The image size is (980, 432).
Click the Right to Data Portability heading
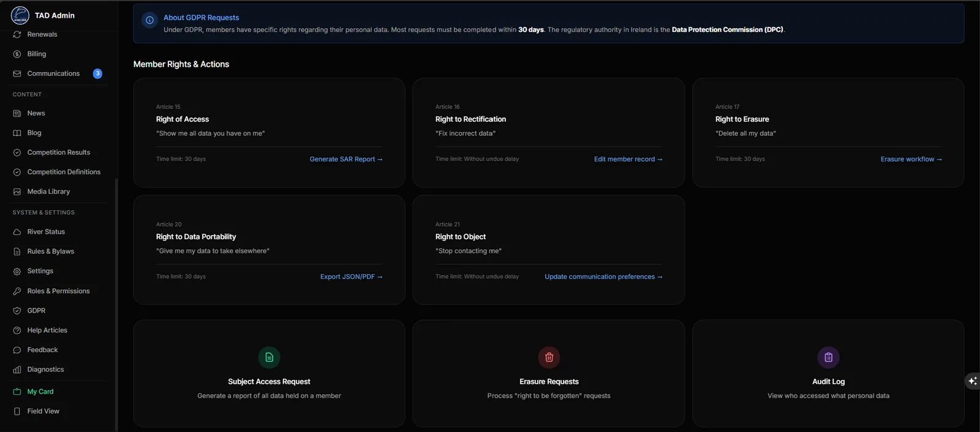pyautogui.click(x=196, y=237)
